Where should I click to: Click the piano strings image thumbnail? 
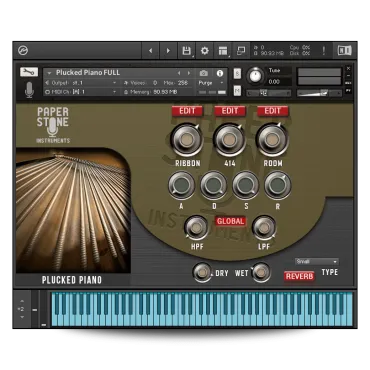point(73,210)
